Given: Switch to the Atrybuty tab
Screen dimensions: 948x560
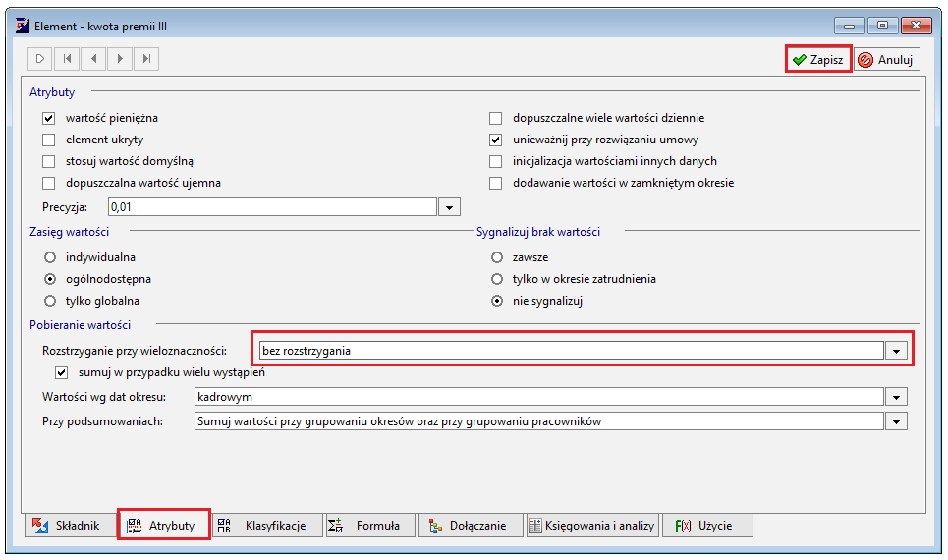Looking at the screenshot, I should coord(163,526).
